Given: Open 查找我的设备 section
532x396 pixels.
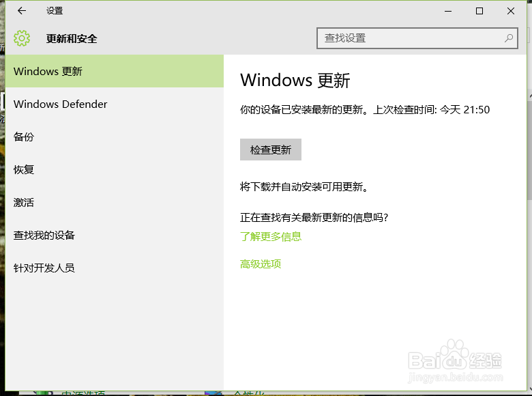Looking at the screenshot, I should click(x=115, y=235).
